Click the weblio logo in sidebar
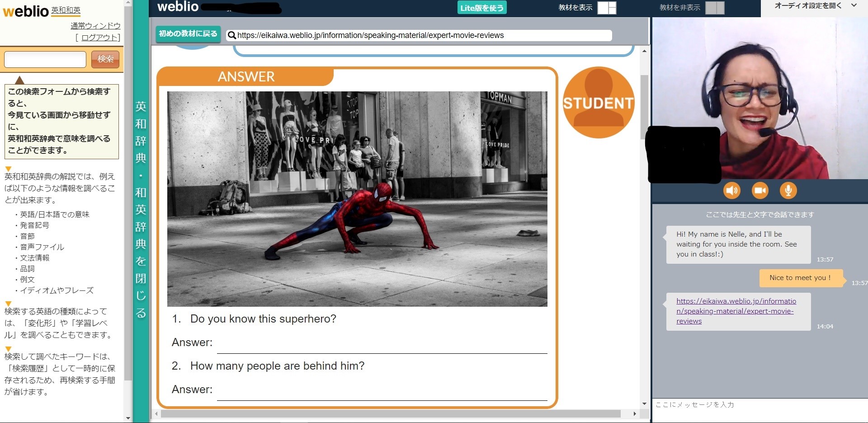The image size is (868, 423). point(26,11)
